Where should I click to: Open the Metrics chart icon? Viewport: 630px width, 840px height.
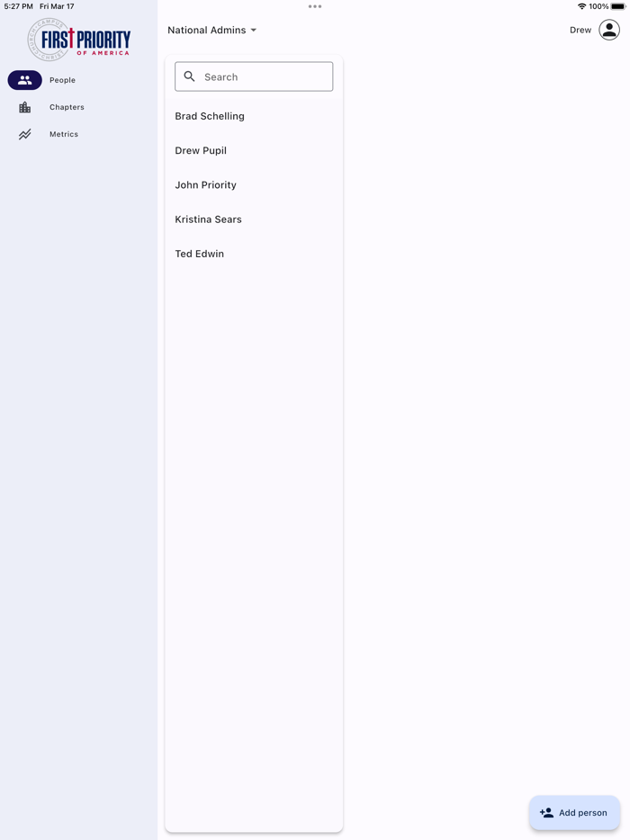click(24, 135)
